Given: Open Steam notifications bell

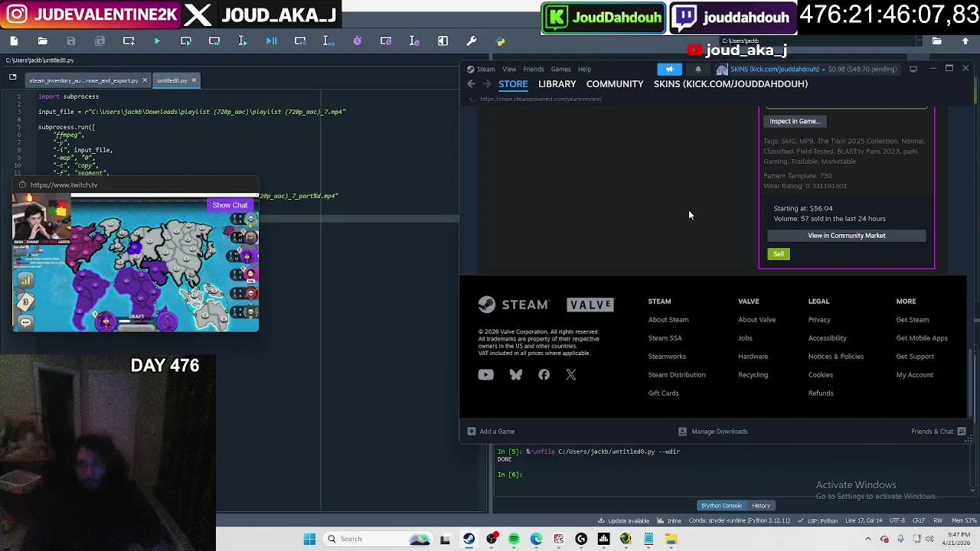Looking at the screenshot, I should tap(697, 69).
